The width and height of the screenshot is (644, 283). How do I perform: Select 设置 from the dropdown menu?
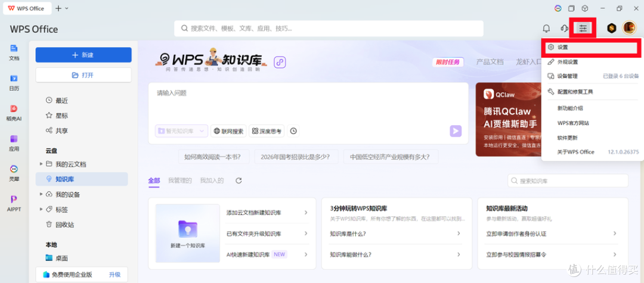(x=591, y=47)
